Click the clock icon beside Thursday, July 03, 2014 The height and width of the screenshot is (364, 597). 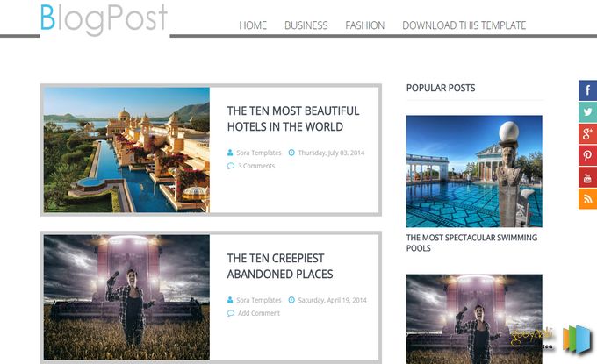(291, 153)
